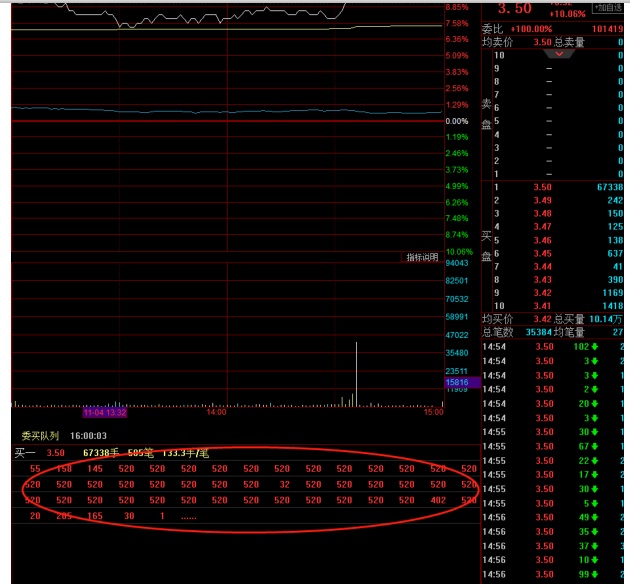Expand the queue ellipsis for more orders
Viewport: 630px width, 588px height.
pyautogui.click(x=189, y=517)
